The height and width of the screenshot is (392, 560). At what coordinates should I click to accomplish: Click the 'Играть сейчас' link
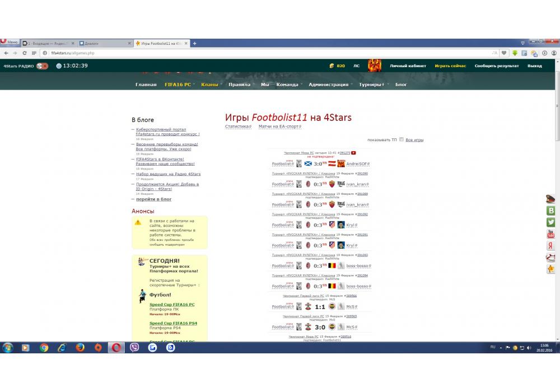(450, 66)
